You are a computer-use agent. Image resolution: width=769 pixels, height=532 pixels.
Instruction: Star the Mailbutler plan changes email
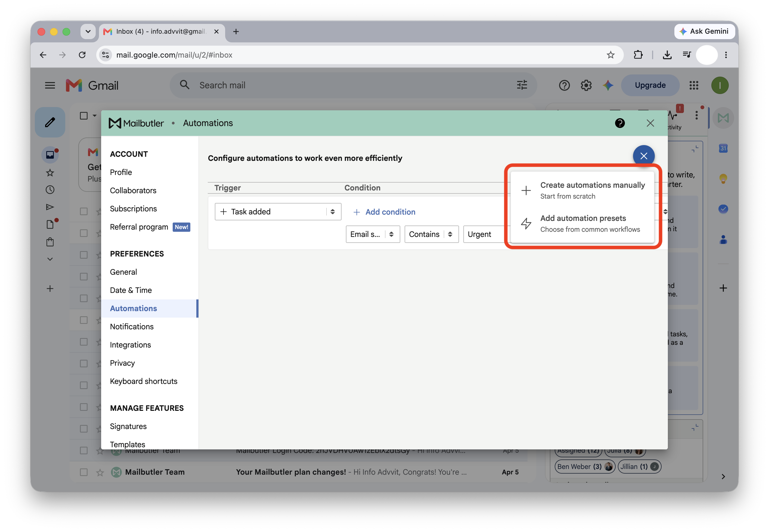pos(100,472)
